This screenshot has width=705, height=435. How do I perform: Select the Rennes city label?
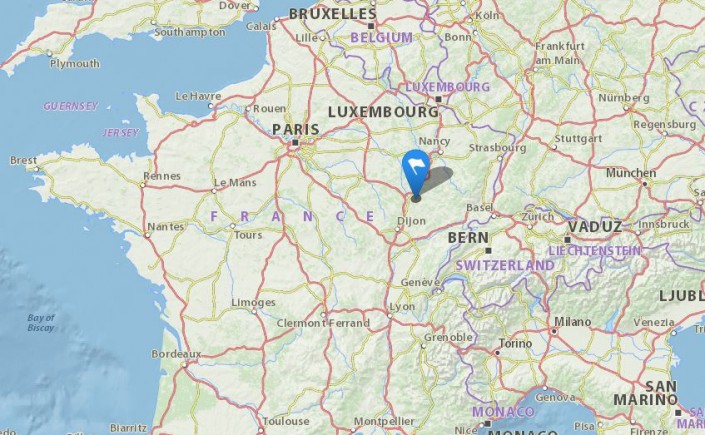point(162,176)
